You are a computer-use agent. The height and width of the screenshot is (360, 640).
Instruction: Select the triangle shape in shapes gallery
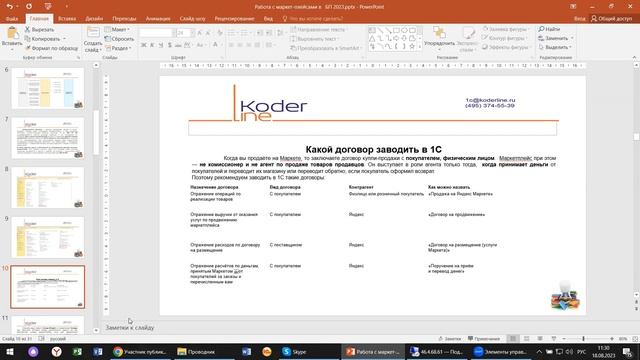point(372,38)
